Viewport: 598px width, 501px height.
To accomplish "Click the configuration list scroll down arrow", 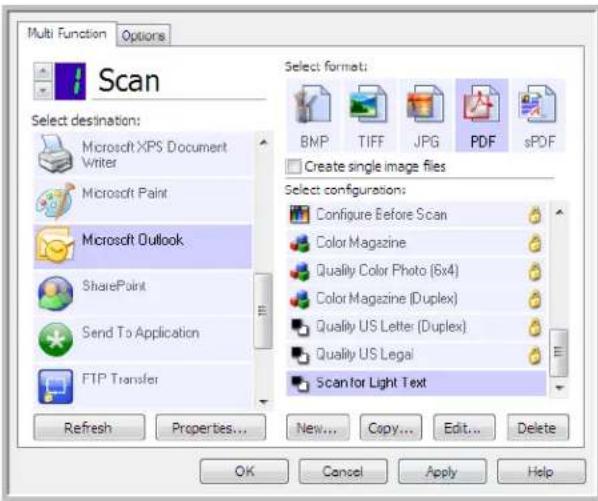I will point(559,388).
